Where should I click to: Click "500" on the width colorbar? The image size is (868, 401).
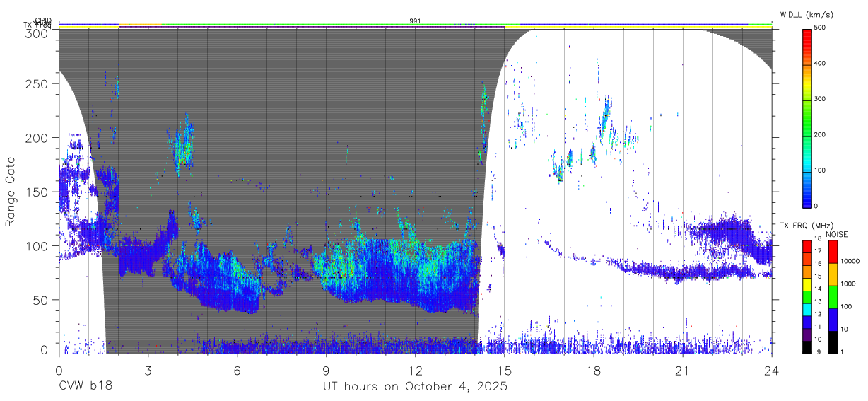[x=820, y=28]
